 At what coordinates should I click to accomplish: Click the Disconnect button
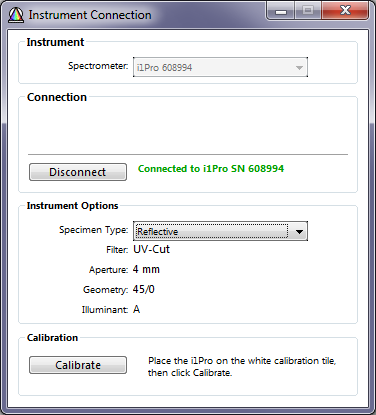tap(78, 172)
